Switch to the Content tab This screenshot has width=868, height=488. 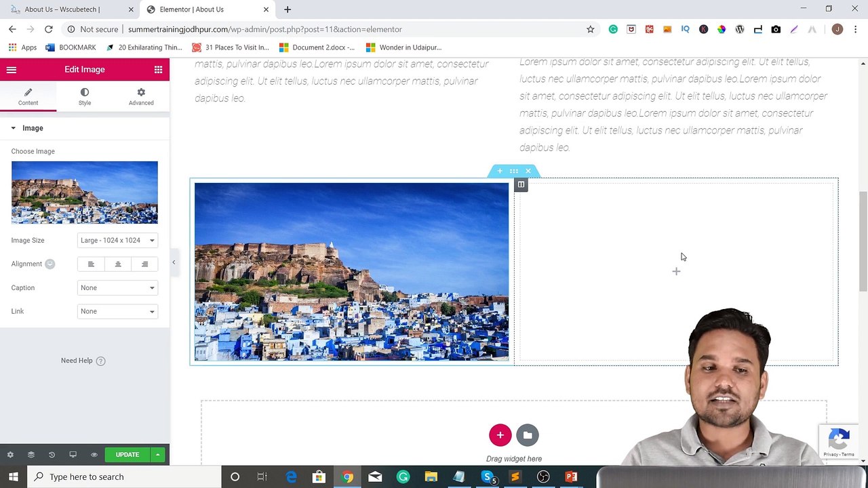28,96
